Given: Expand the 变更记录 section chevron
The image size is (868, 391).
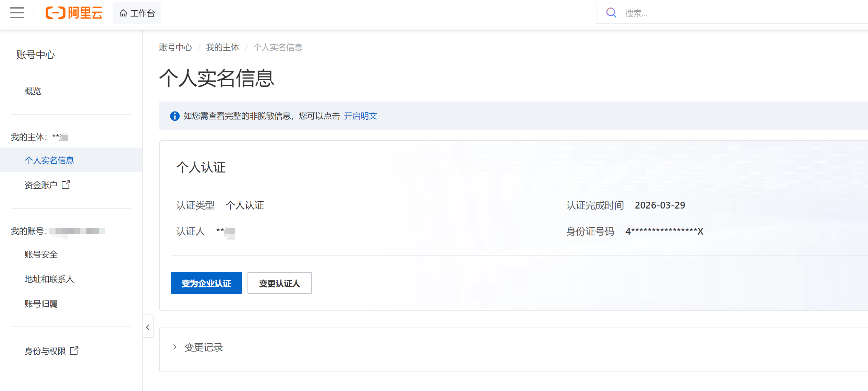Looking at the screenshot, I should click(175, 347).
